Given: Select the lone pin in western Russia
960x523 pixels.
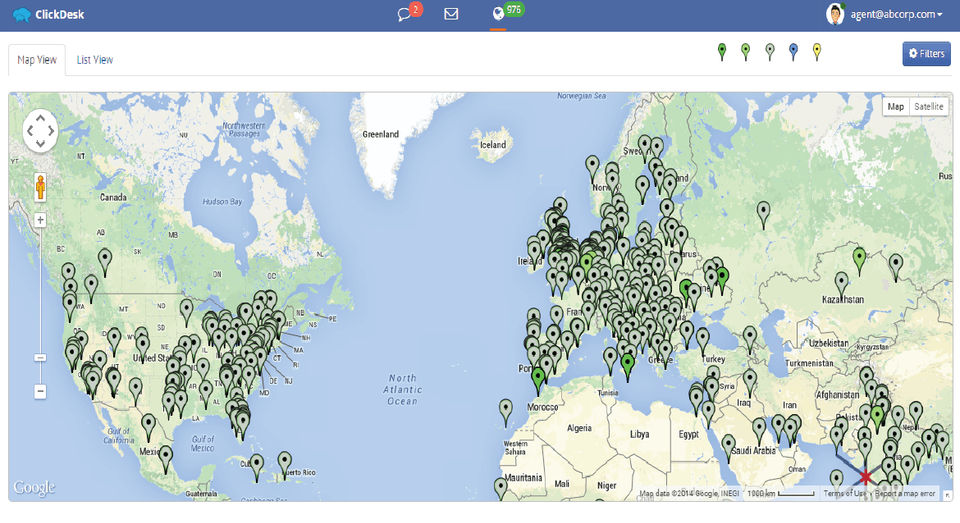Looking at the screenshot, I should point(763,214).
